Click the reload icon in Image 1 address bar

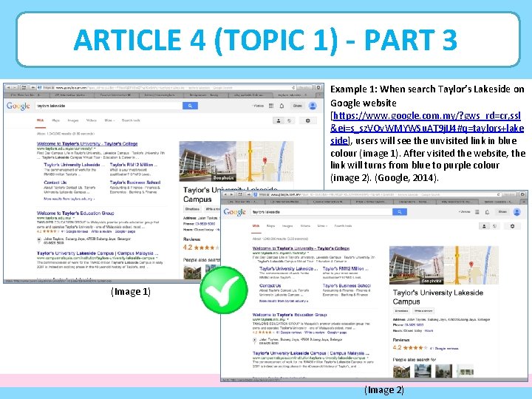pyautogui.click(x=293, y=87)
